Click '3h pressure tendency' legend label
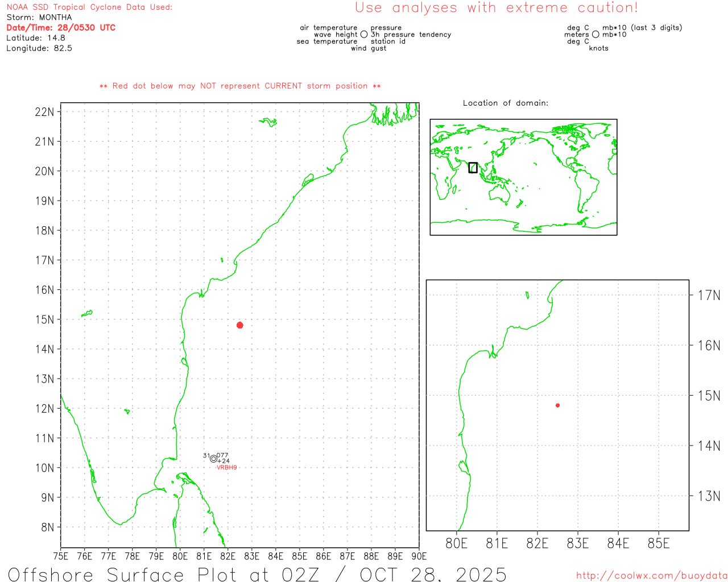This screenshot has width=728, height=582. (x=411, y=35)
